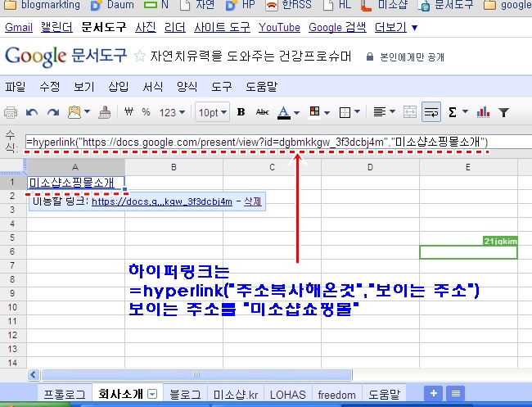
Task: Open the 리더 link
Action: pos(174,27)
